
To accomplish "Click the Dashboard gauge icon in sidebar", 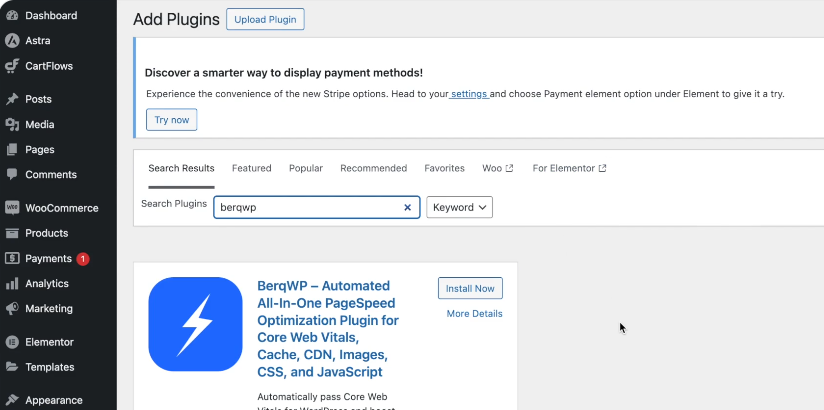I will (12, 15).
